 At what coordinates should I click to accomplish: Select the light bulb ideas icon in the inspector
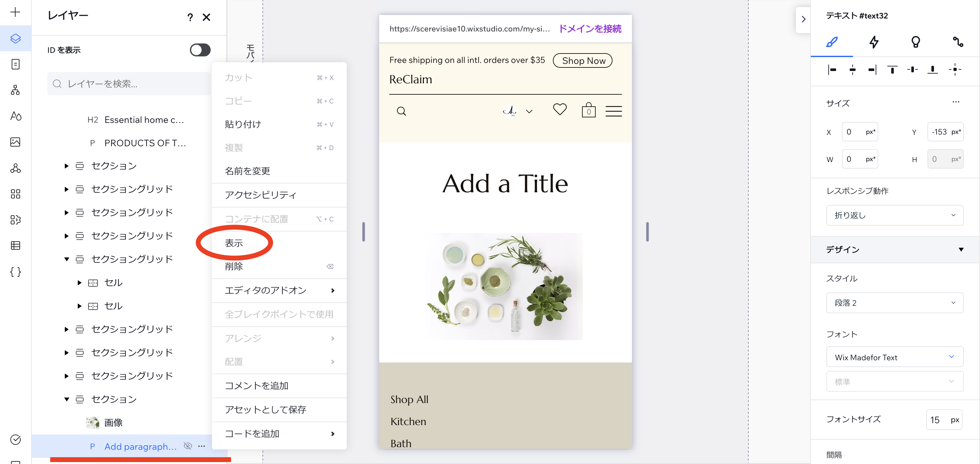click(x=916, y=42)
